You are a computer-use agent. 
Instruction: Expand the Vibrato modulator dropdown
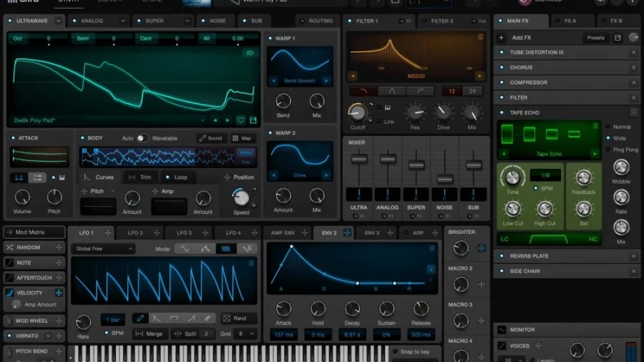click(48, 336)
